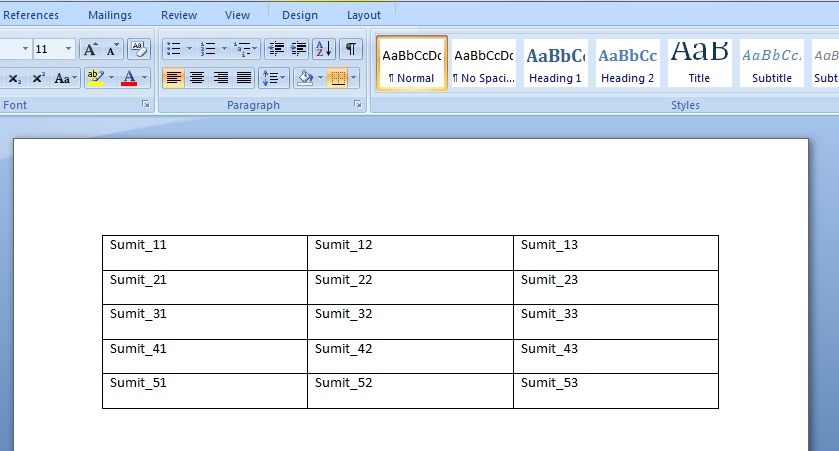The height and width of the screenshot is (451, 839).
Task: Decrease the paragraph indent
Action: click(276, 49)
